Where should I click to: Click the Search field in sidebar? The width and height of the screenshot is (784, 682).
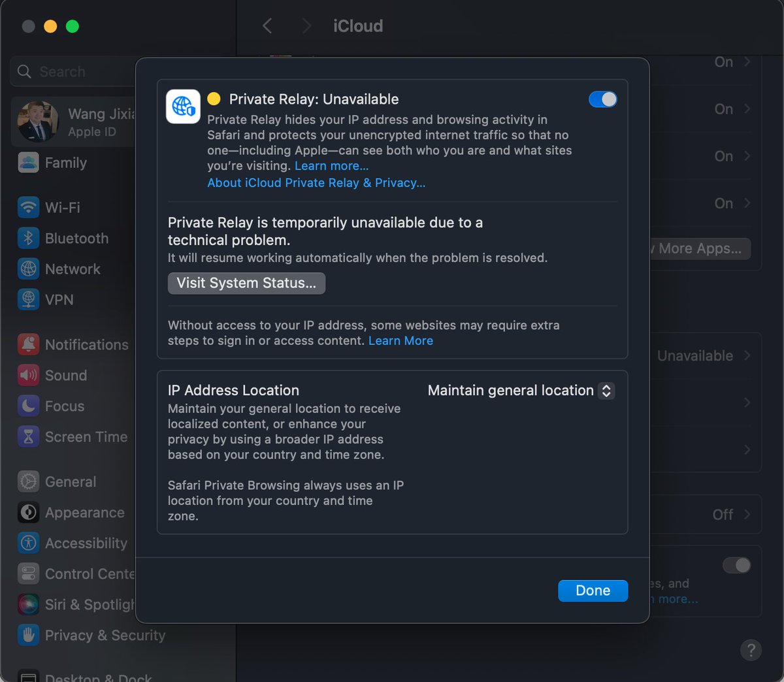pos(73,71)
